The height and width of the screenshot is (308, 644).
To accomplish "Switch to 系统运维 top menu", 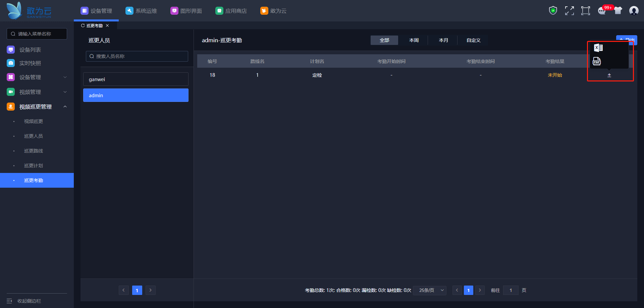I will [141, 11].
